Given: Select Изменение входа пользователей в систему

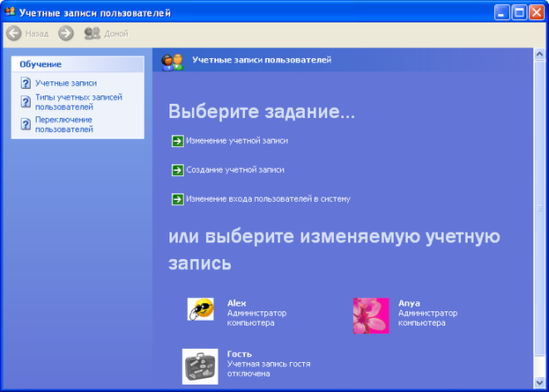Looking at the screenshot, I should [x=268, y=199].
